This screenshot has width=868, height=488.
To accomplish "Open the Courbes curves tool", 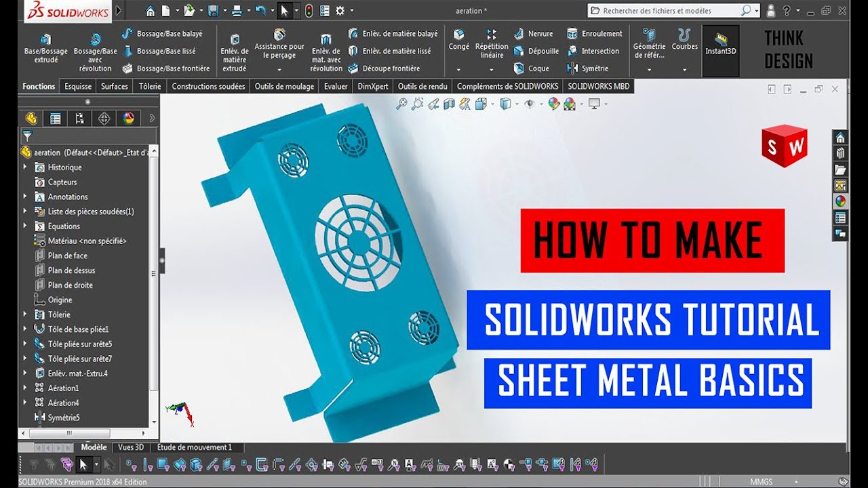I will click(x=684, y=40).
